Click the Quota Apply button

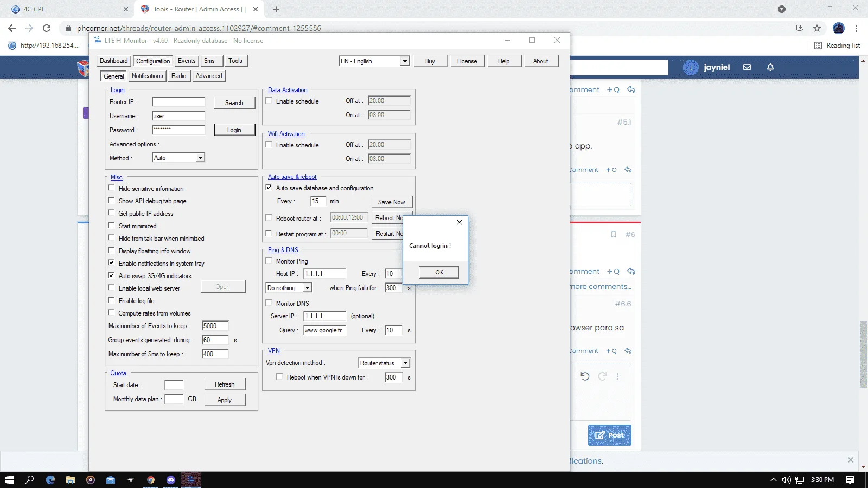click(225, 400)
